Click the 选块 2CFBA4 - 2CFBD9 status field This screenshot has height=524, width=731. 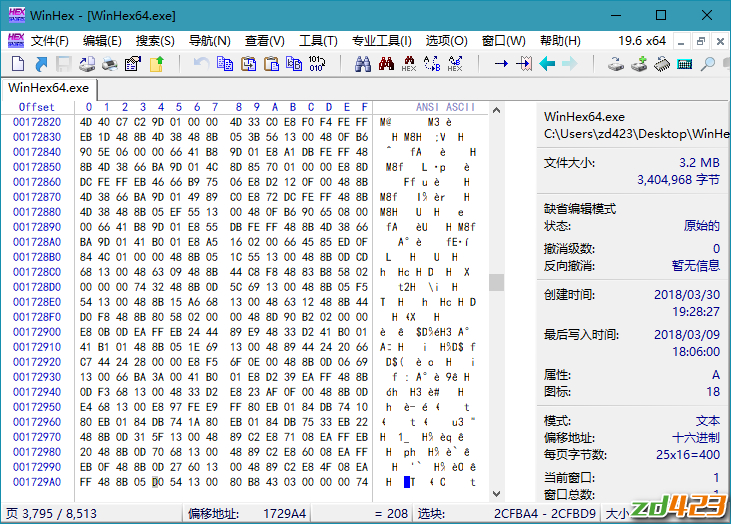click(x=507, y=514)
